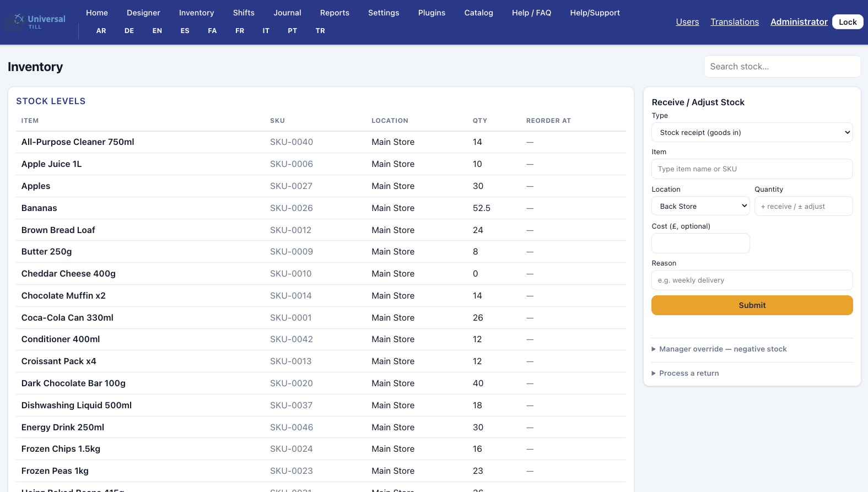Go to the Designer menu item
The height and width of the screenshot is (492, 868).
[x=143, y=13]
